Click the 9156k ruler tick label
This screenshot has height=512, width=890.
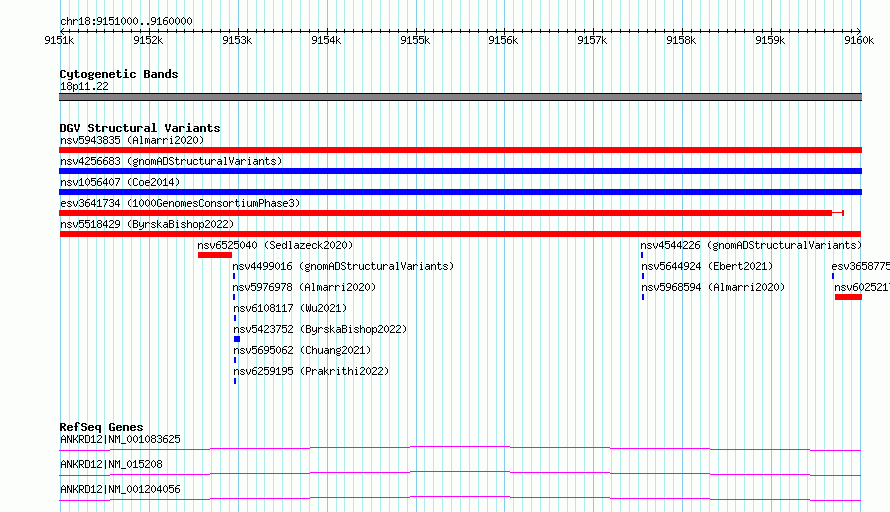point(503,40)
